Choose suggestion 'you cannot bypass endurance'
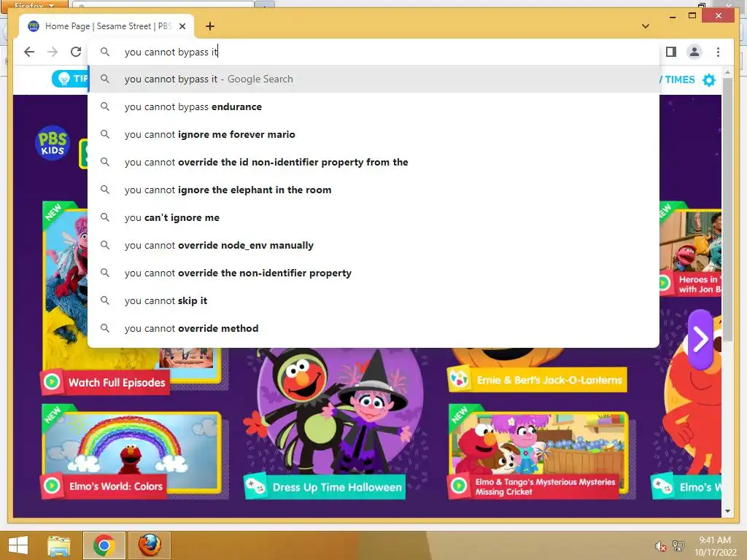The image size is (747, 560). coord(374,106)
